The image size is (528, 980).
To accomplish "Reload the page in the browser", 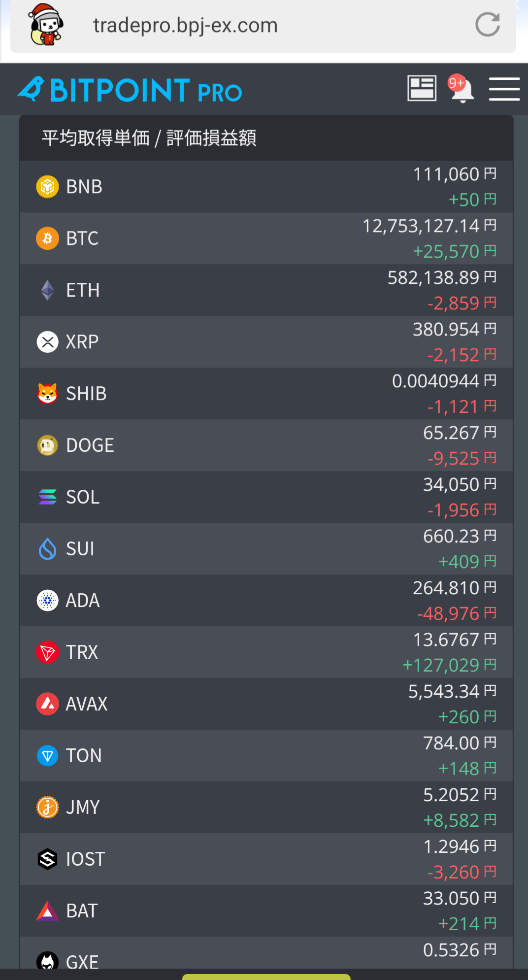I will [488, 25].
